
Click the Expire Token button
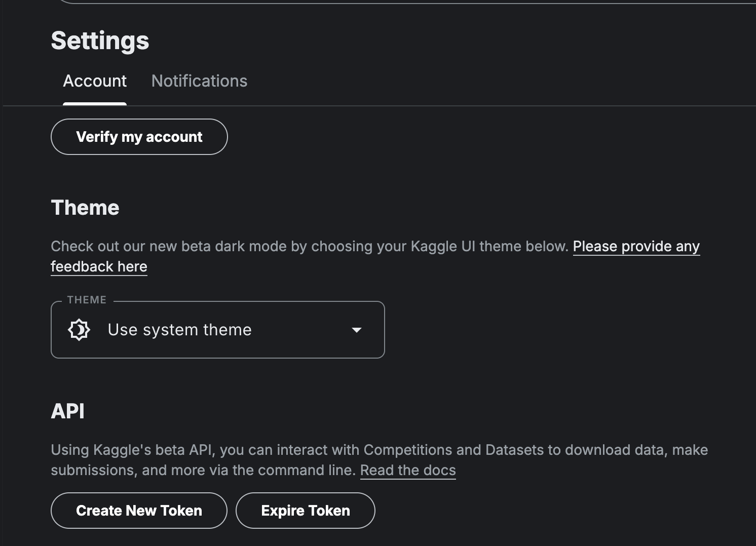(x=306, y=511)
